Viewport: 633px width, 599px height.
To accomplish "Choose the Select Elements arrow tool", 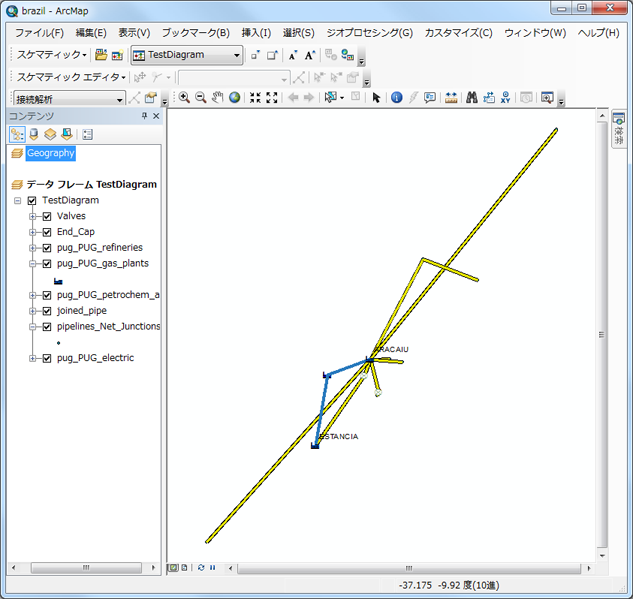I will coord(376,98).
